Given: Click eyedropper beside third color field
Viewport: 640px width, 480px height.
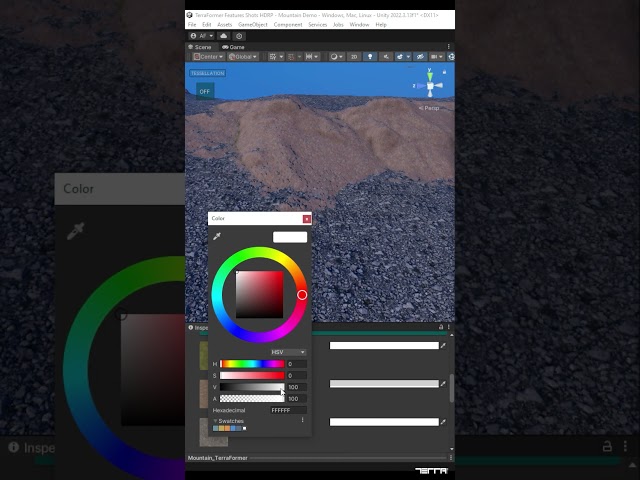Looking at the screenshot, I should [443, 422].
